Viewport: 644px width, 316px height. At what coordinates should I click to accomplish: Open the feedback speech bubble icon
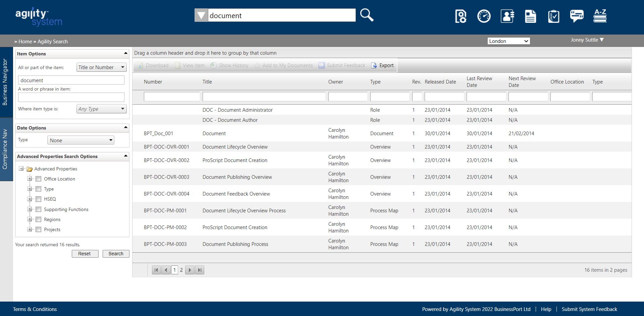point(577,16)
